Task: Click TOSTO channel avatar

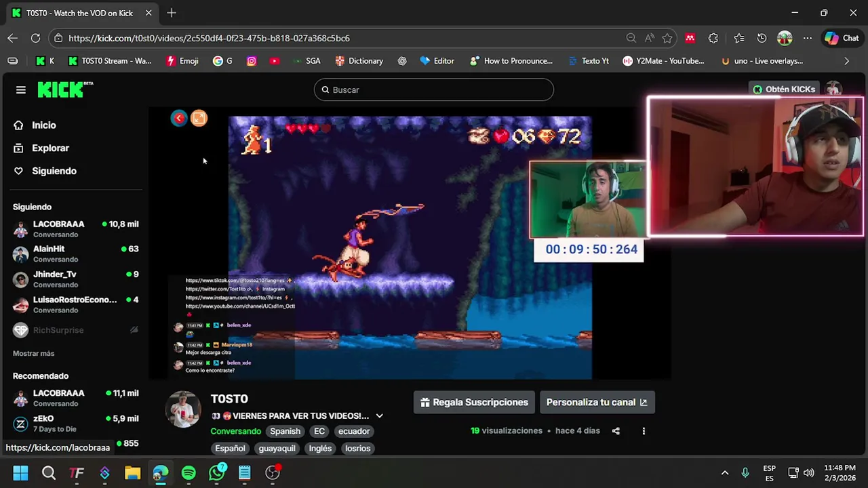Action: click(x=183, y=410)
